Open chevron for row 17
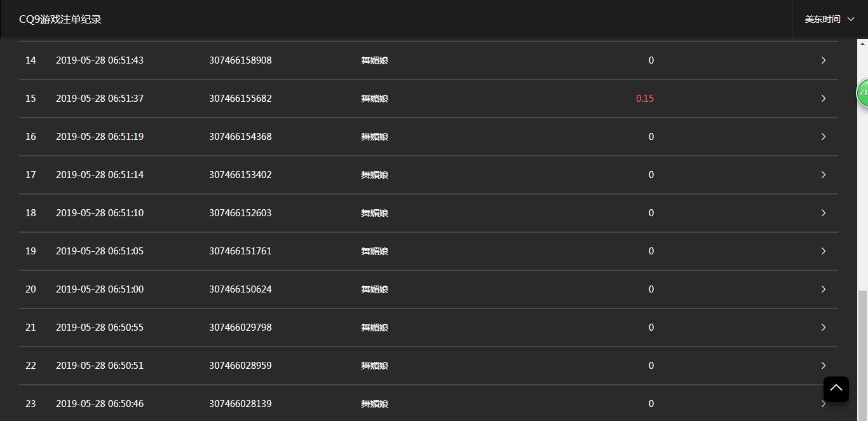 point(823,174)
